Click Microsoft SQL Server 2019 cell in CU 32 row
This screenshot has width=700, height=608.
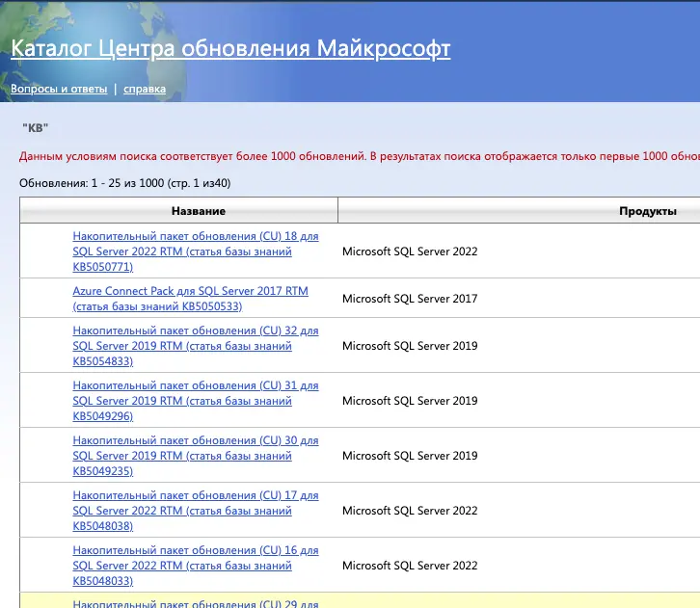(x=410, y=346)
